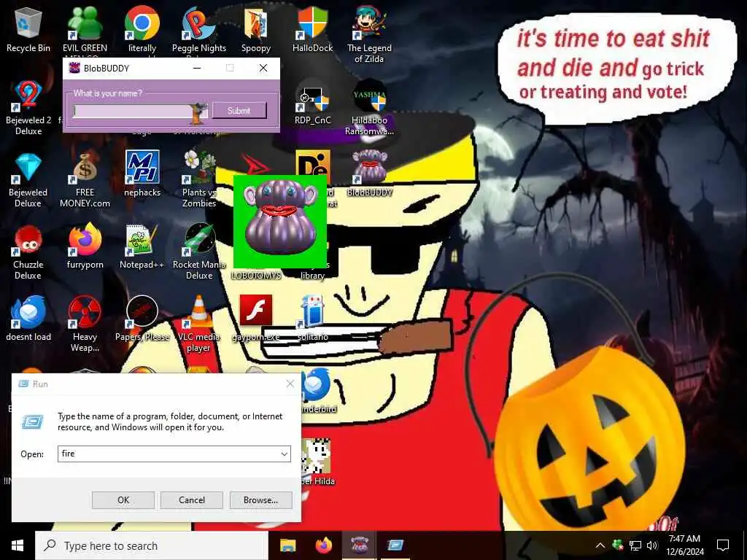Close the Run dialog window
The height and width of the screenshot is (560, 747).
[x=290, y=384]
